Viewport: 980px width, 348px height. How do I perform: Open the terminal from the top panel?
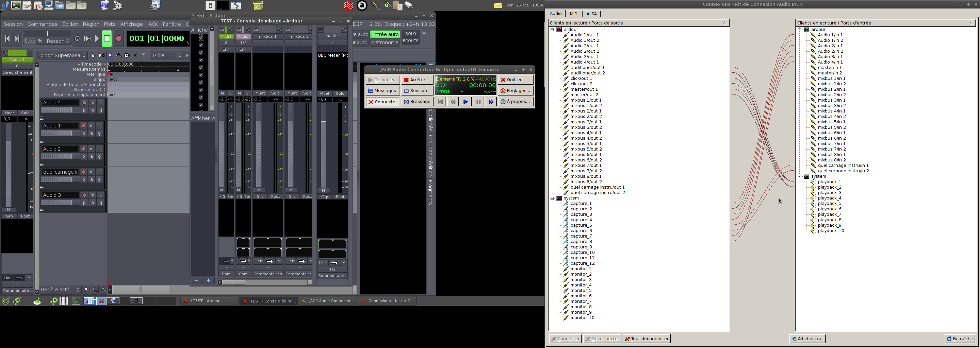click(x=16, y=5)
